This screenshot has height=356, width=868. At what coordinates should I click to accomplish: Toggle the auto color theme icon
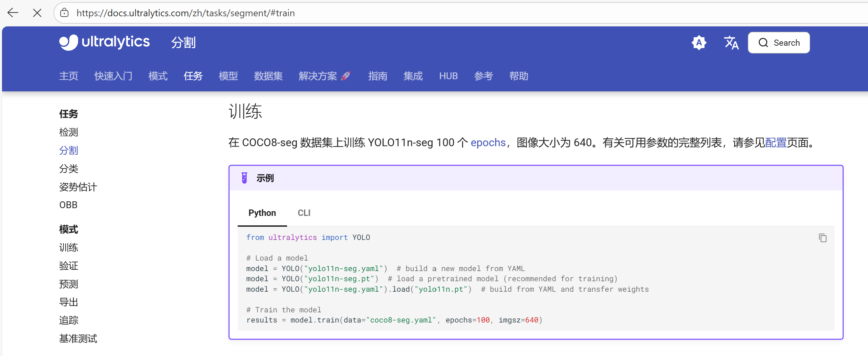pyautogui.click(x=699, y=43)
